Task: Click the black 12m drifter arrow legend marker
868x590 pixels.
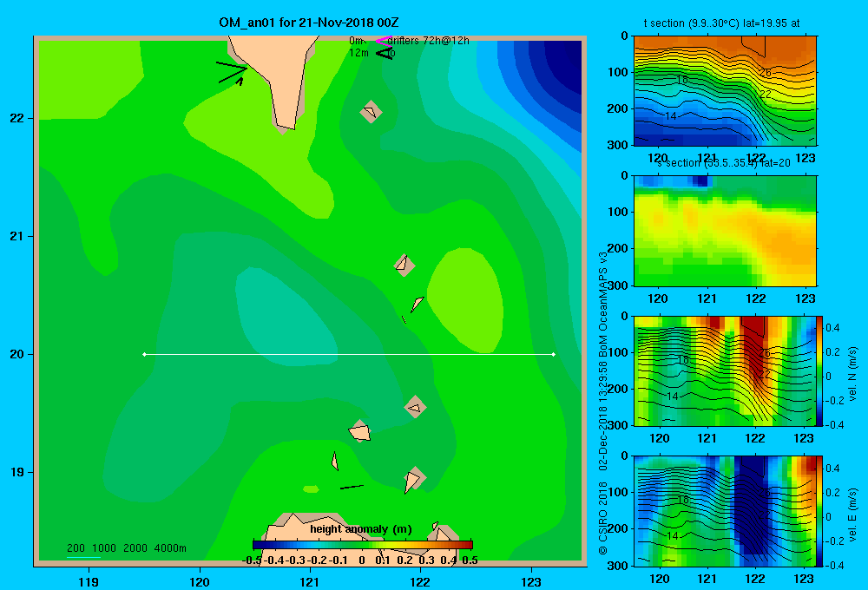Action: tap(384, 53)
